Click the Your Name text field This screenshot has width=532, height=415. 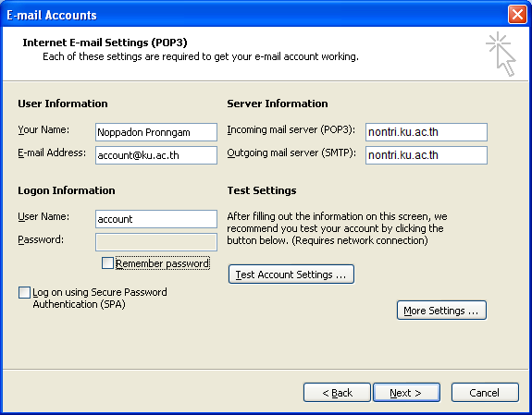click(x=156, y=132)
